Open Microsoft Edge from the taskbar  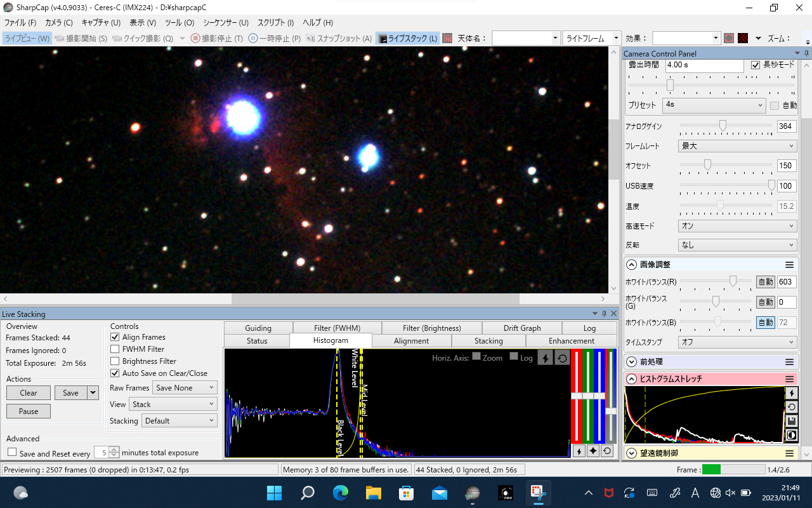click(341, 493)
